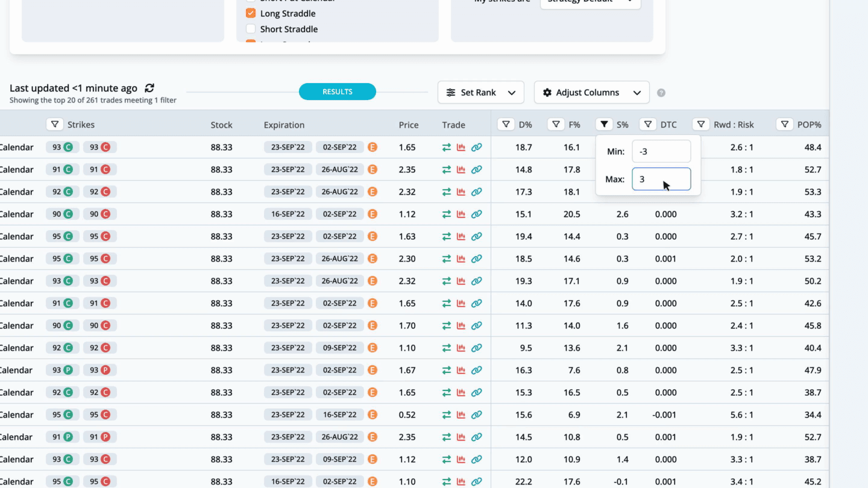The image size is (868, 488).
Task: Click link icon in the 50.2 POP% row
Action: pyautogui.click(x=476, y=281)
